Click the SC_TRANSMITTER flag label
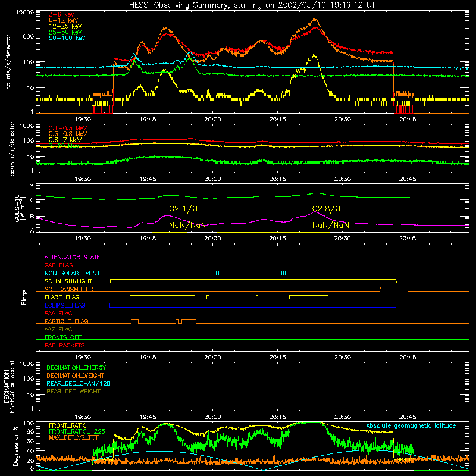476x476 pixels. 68,289
